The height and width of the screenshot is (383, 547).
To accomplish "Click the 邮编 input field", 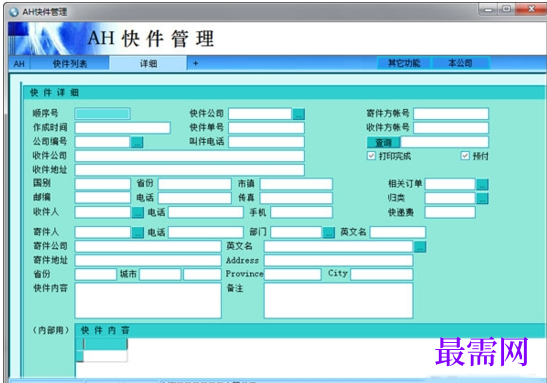I will click(103, 198).
